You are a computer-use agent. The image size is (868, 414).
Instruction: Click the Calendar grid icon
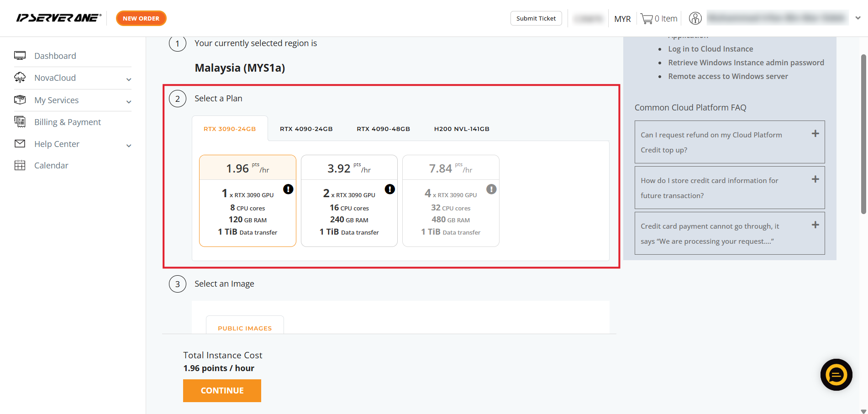[20, 165]
